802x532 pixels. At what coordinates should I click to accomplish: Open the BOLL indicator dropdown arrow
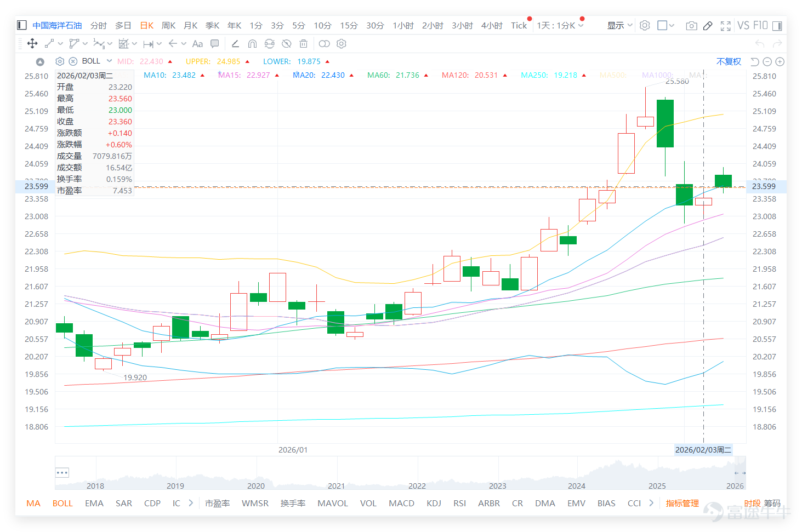click(109, 61)
